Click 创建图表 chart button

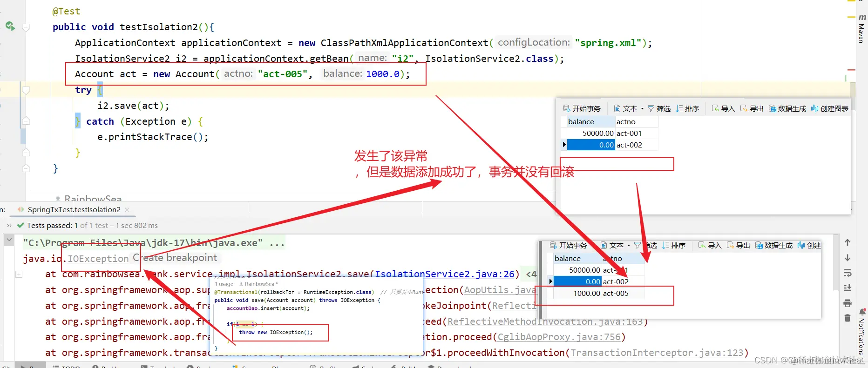[x=829, y=108]
